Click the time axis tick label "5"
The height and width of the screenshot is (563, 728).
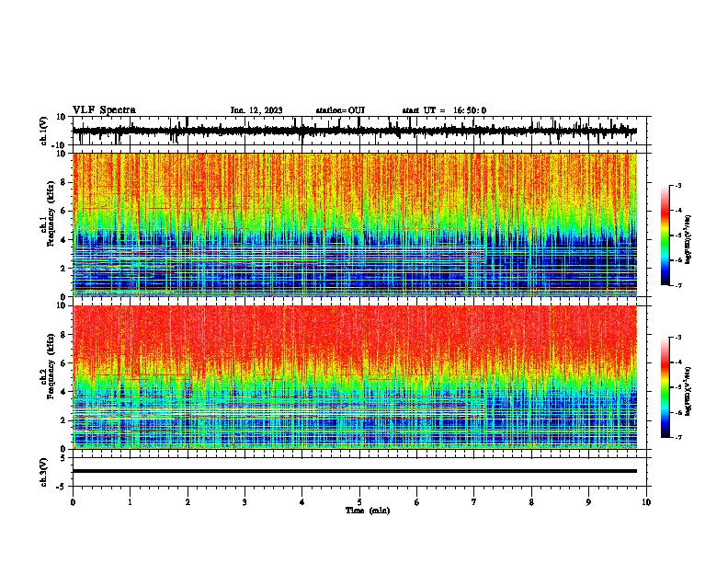pyautogui.click(x=359, y=502)
